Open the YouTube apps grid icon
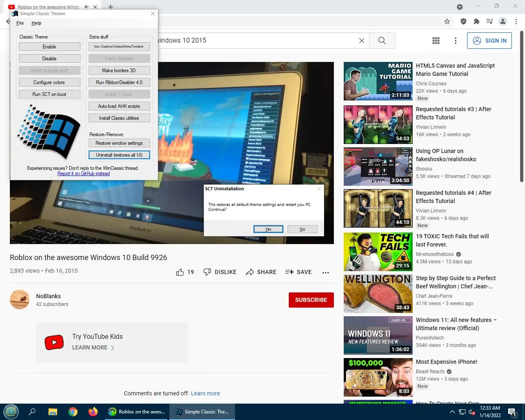 [x=436, y=41]
